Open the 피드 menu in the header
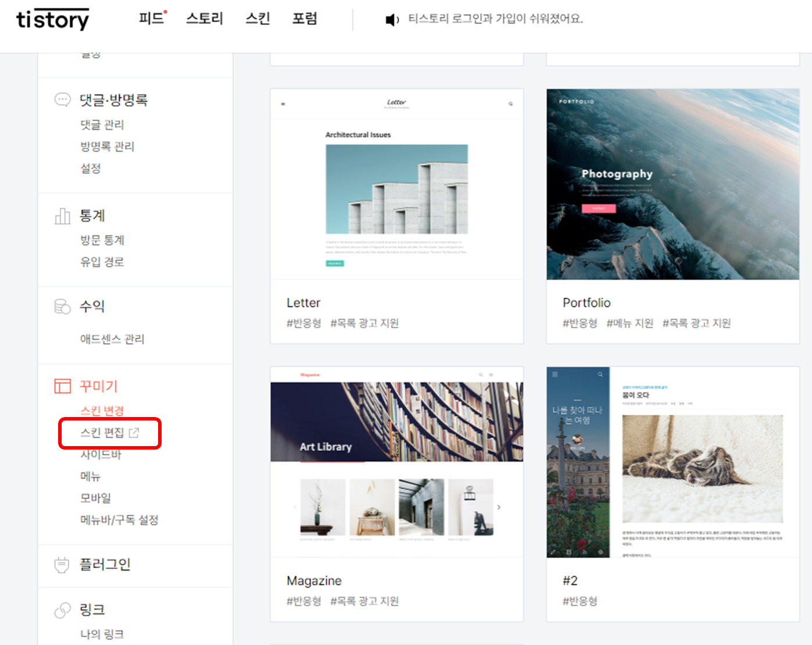Screen dimensions: 812x645 point(153,19)
